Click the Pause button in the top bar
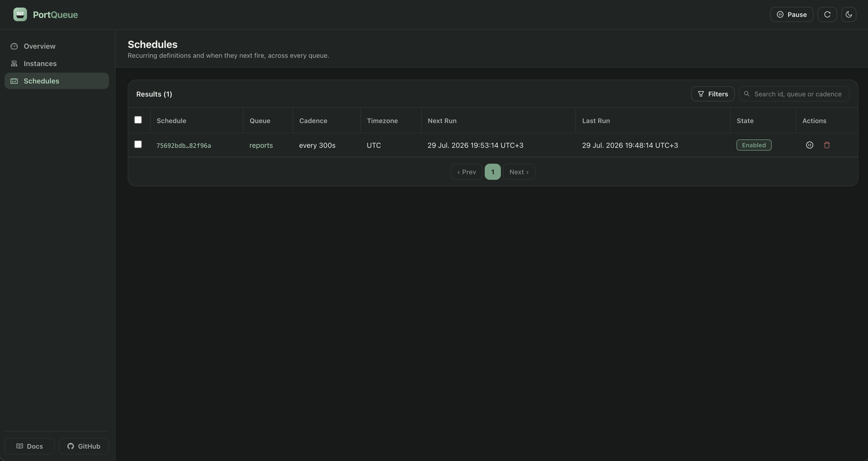The image size is (868, 461). [x=792, y=14]
